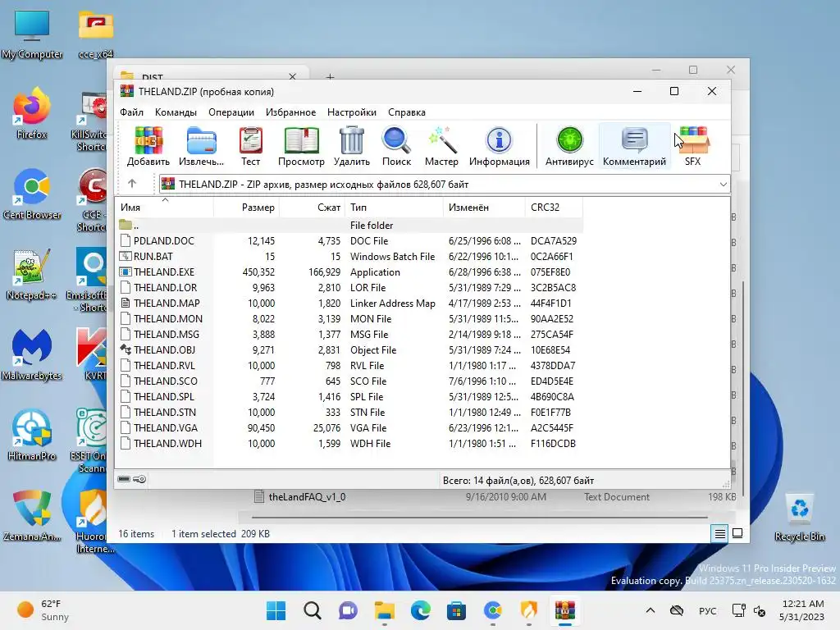Click the Удалить (Delete) trash icon
Screen dimensions: 840x630
[351, 146]
